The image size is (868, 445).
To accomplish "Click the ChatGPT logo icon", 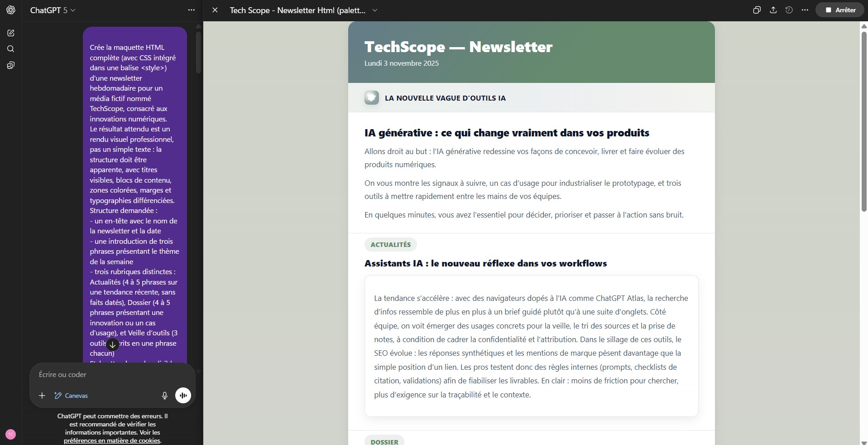I will point(11,10).
